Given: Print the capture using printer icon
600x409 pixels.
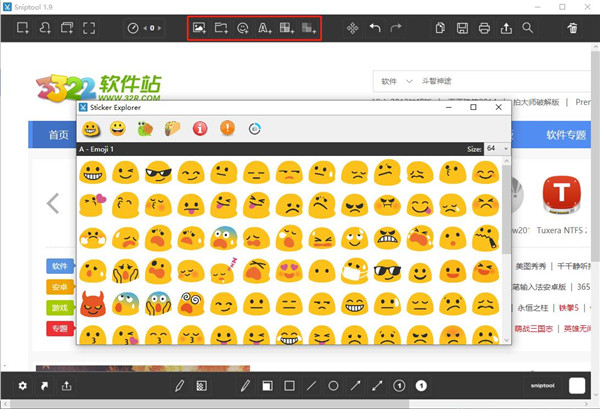Looking at the screenshot, I should pos(484,29).
